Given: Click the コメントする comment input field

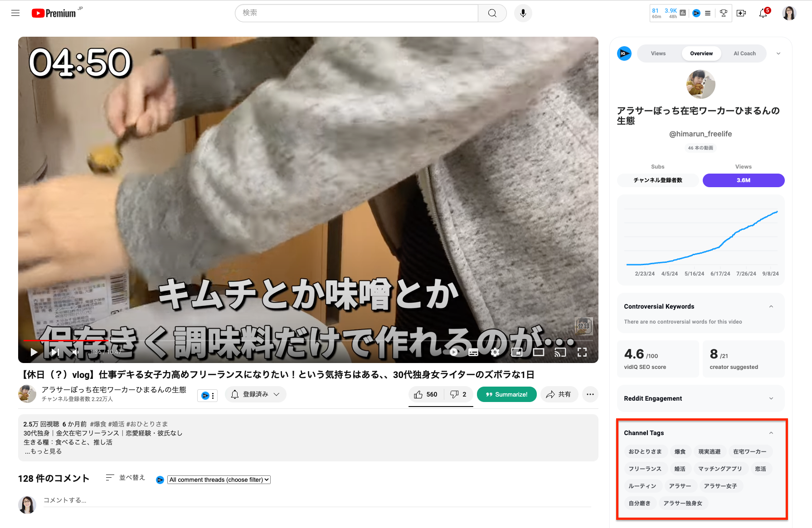Looking at the screenshot, I should pyautogui.click(x=317, y=500).
